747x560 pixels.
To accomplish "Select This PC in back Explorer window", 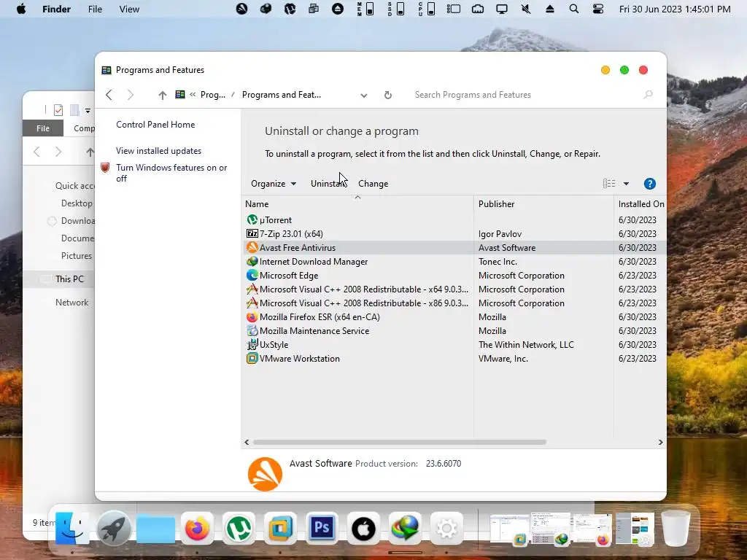I will [69, 279].
